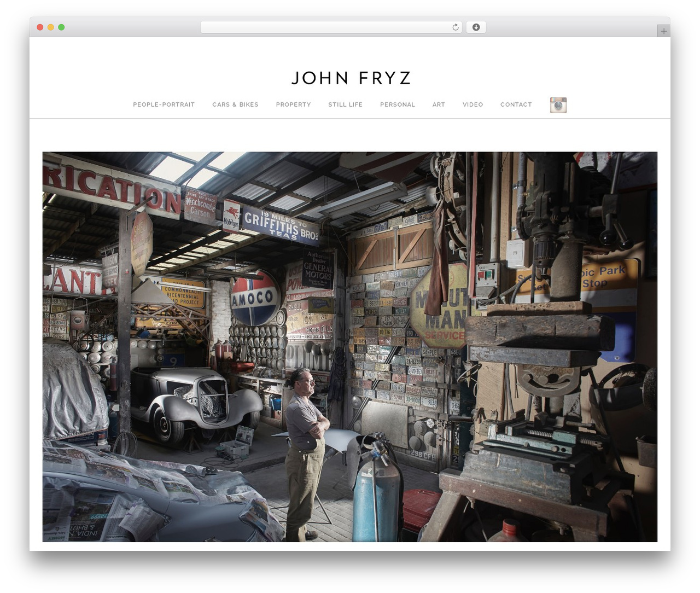This screenshot has width=700, height=593.
Task: Go to the Video page
Action: pyautogui.click(x=472, y=104)
